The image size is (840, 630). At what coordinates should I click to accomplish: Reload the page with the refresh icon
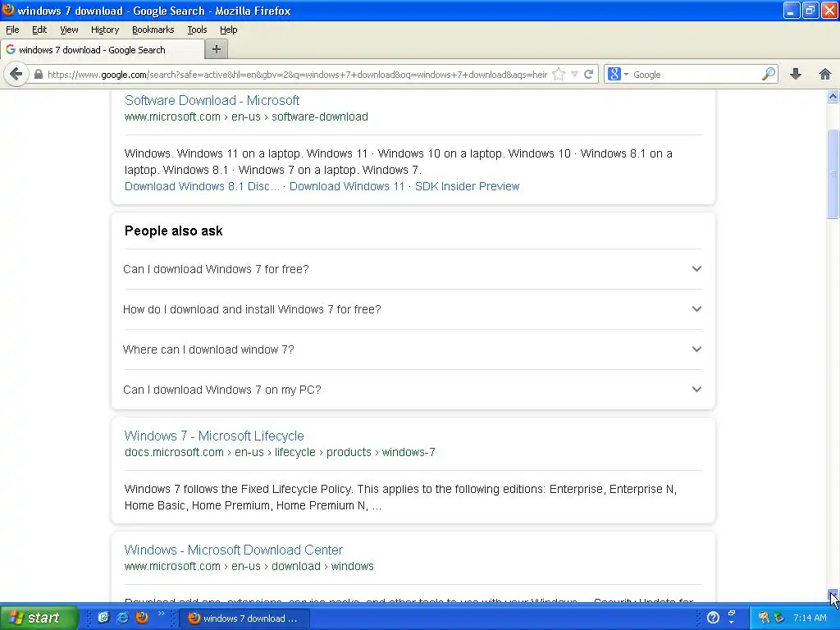pyautogui.click(x=589, y=75)
